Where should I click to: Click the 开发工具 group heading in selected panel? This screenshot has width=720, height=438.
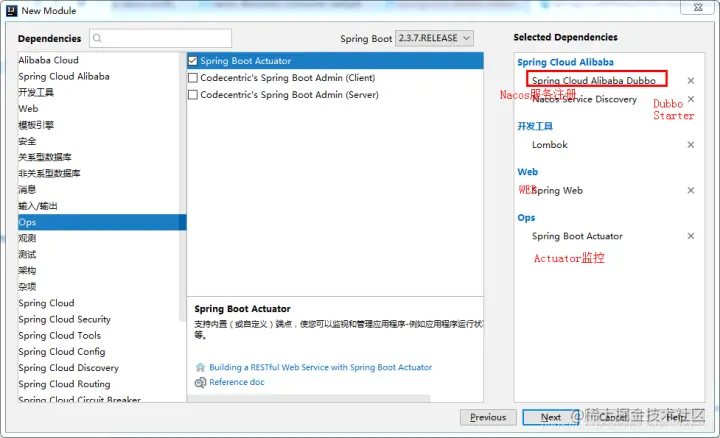(x=535, y=126)
